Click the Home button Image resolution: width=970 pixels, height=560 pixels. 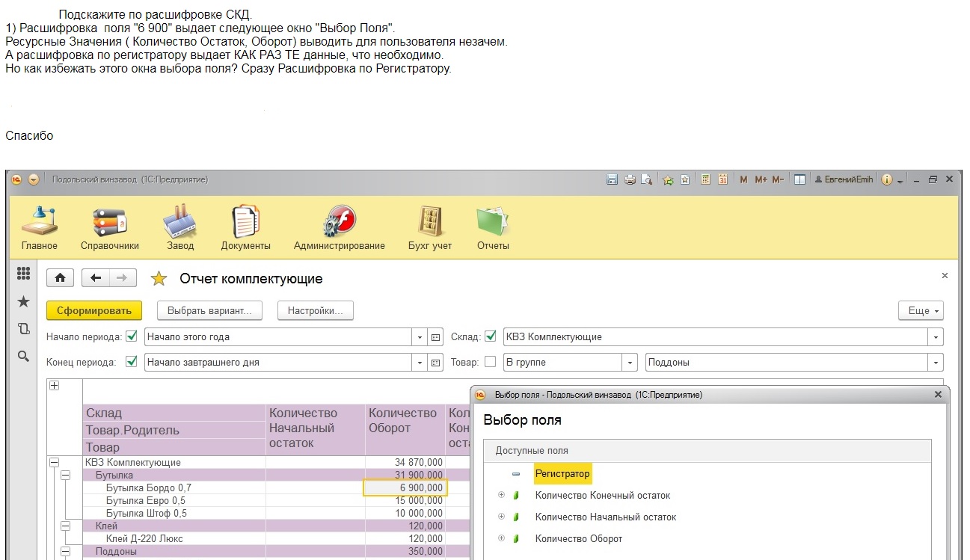pyautogui.click(x=60, y=278)
